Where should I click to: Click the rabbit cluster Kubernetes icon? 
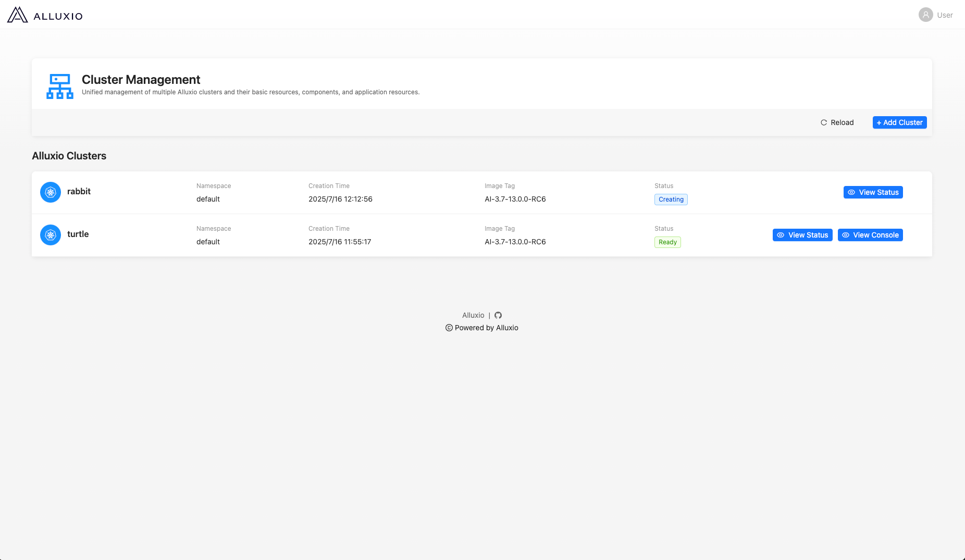51,192
